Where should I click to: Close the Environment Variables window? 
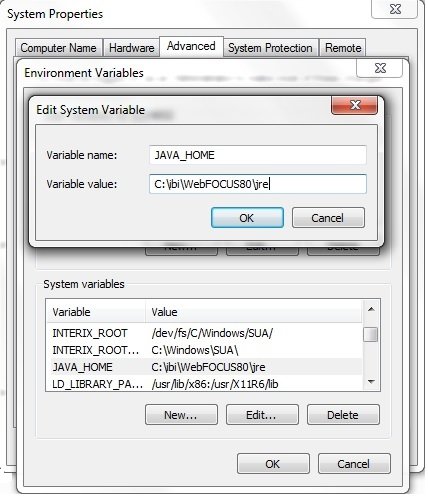(380, 68)
